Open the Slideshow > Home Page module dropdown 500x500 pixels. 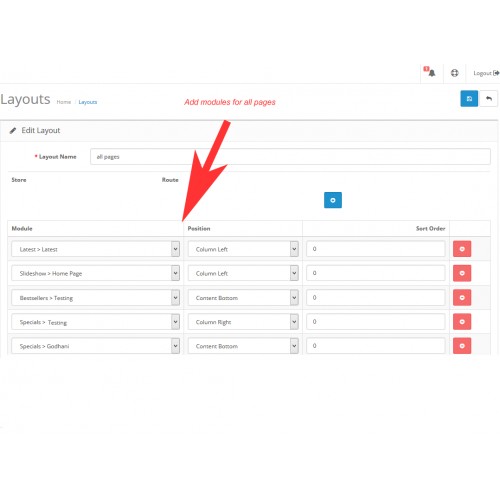pos(95,273)
